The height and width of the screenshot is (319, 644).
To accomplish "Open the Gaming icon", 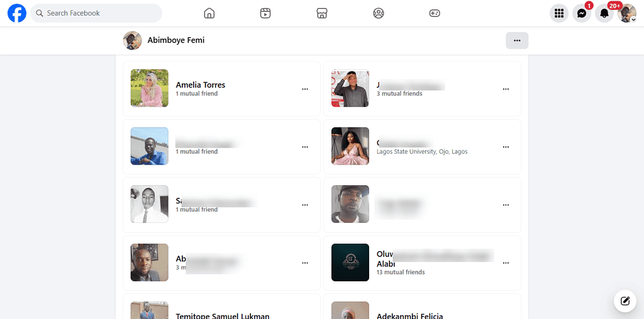I will pyautogui.click(x=435, y=13).
